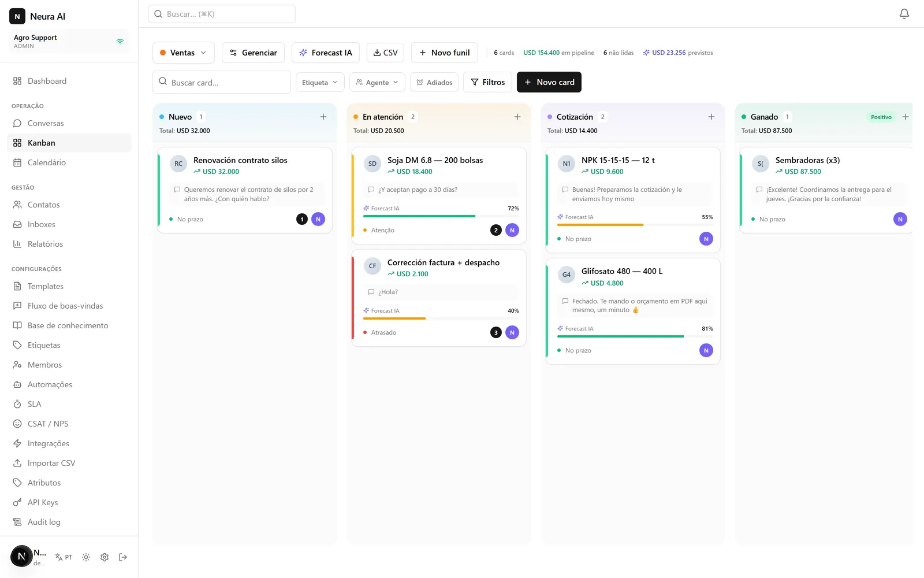924x578 pixels.
Task: Click the Positivo badge on Ganado column
Action: [881, 117]
